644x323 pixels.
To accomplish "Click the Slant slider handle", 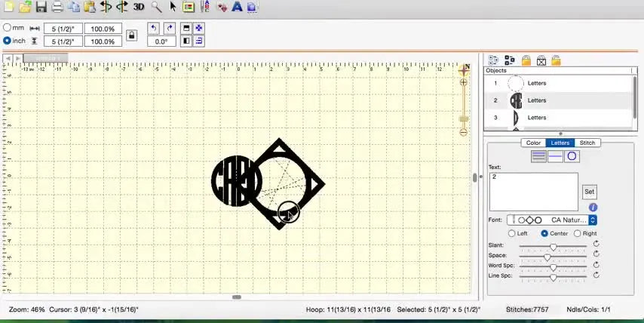I will tap(553, 246).
